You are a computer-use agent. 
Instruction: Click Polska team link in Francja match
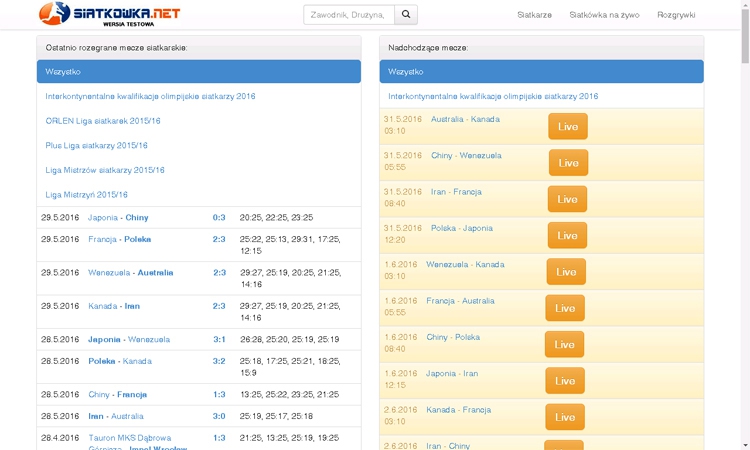coord(138,240)
